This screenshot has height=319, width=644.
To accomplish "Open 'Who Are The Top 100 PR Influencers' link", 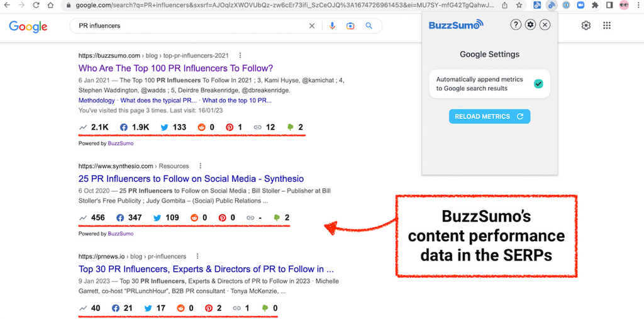I will point(175,68).
